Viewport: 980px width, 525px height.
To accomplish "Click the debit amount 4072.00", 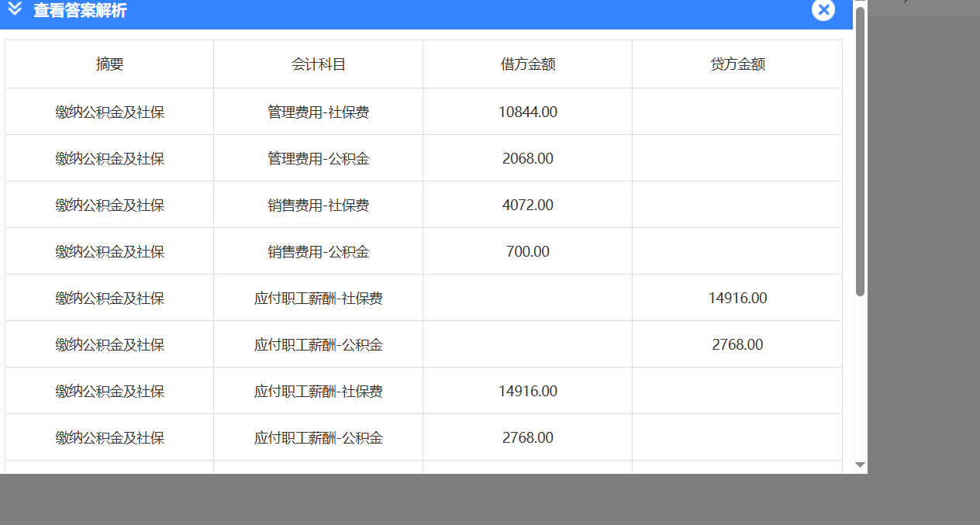I will [x=528, y=206].
